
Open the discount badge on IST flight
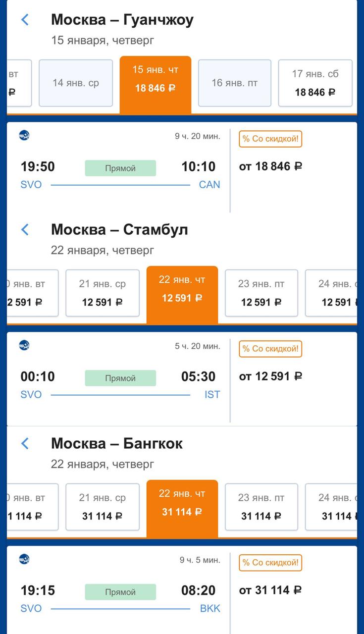(270, 349)
